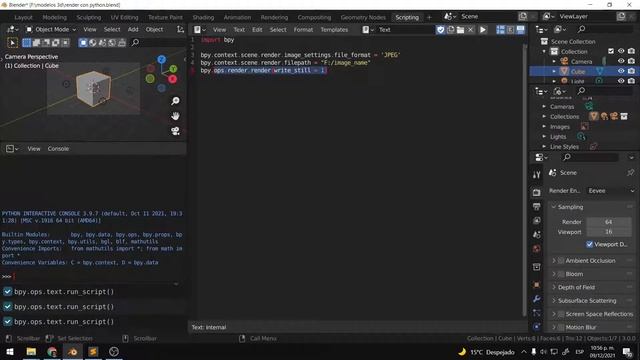The width and height of the screenshot is (640, 360).
Task: Activate the pan hand icon in viewport
Action: (176, 116)
